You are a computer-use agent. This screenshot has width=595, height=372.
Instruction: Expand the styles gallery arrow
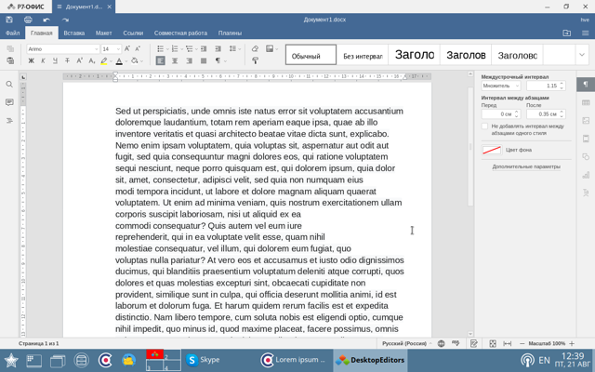(x=582, y=55)
